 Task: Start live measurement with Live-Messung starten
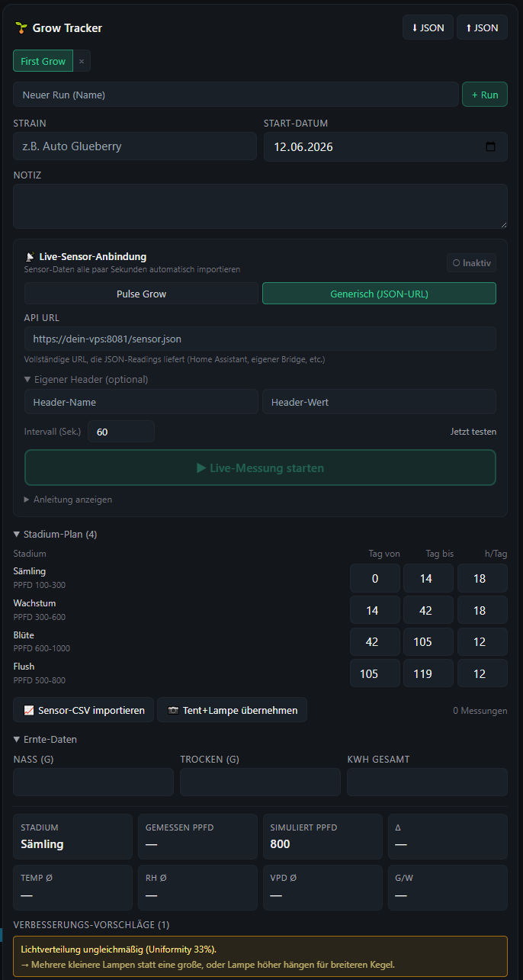260,468
